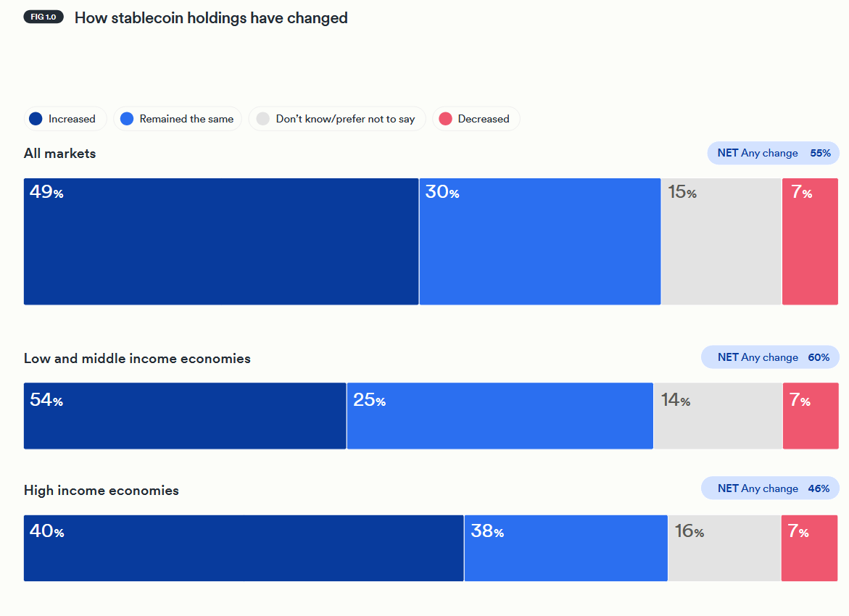The height and width of the screenshot is (616, 849).
Task: Select the 40% Increased bar for high income
Action: (x=244, y=548)
